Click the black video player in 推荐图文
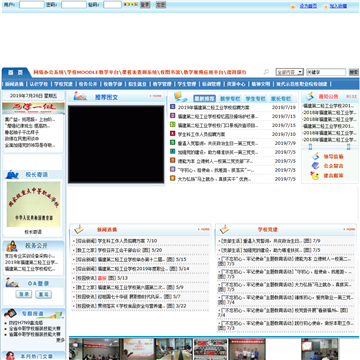 click(x=116, y=144)
